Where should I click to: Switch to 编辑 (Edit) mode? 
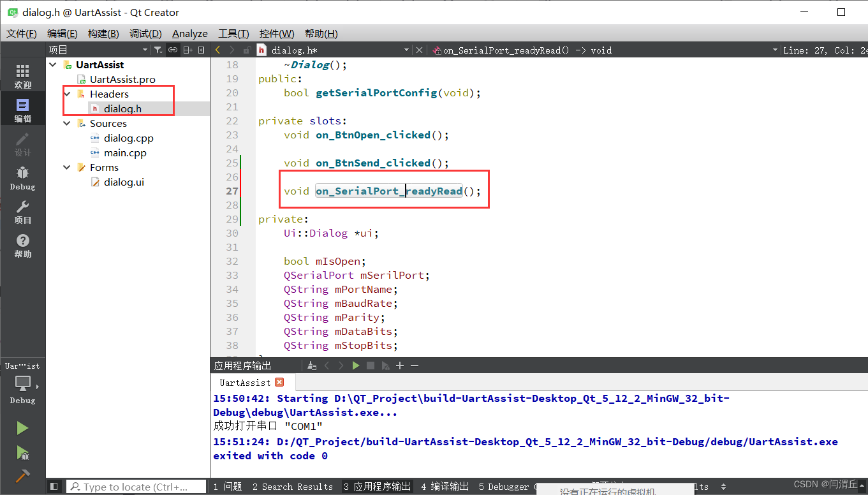click(23, 110)
